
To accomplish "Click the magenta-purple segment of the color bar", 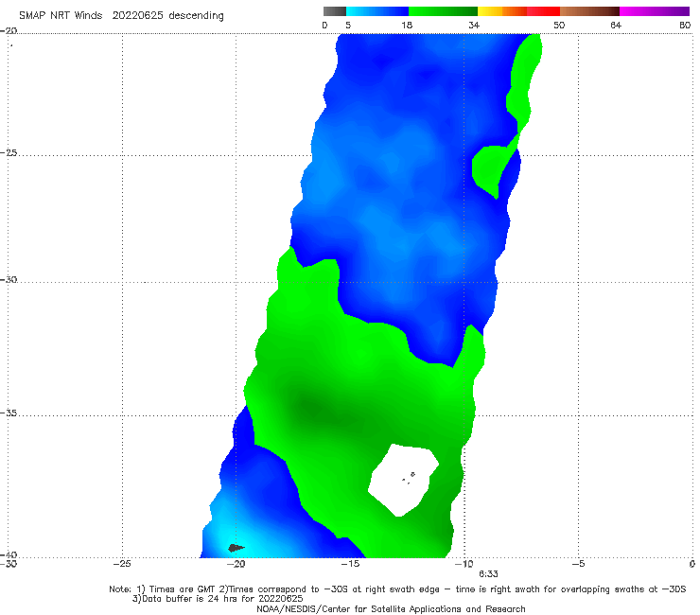I will tap(655, 11).
